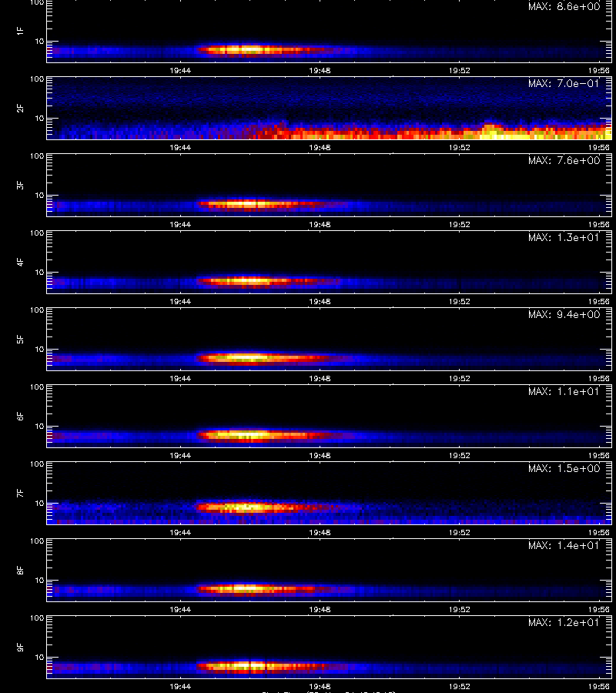This screenshot has height=693, width=616.
Task: Click the 8F panel axis label
Action: coord(20,570)
